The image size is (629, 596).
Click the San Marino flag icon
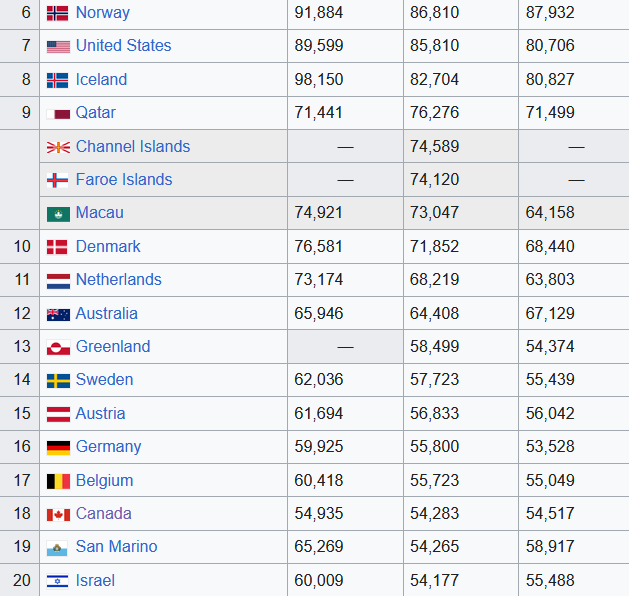click(57, 548)
